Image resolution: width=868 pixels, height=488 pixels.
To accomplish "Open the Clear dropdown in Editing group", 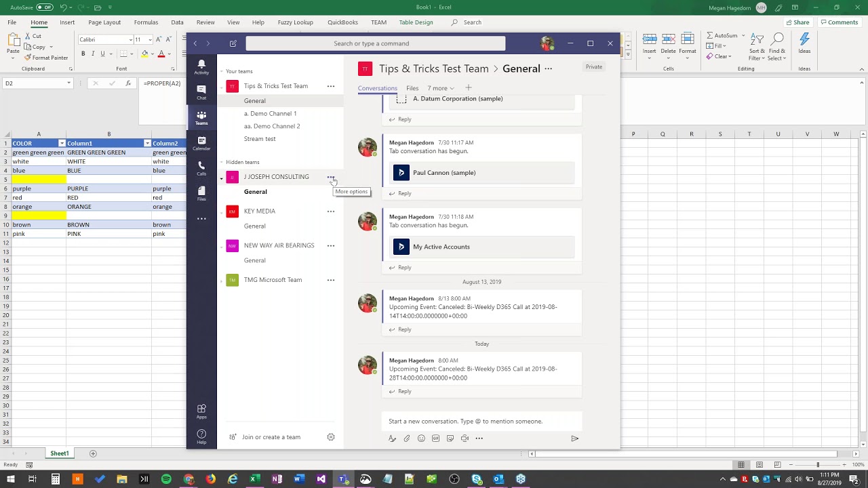I will 731,57.
